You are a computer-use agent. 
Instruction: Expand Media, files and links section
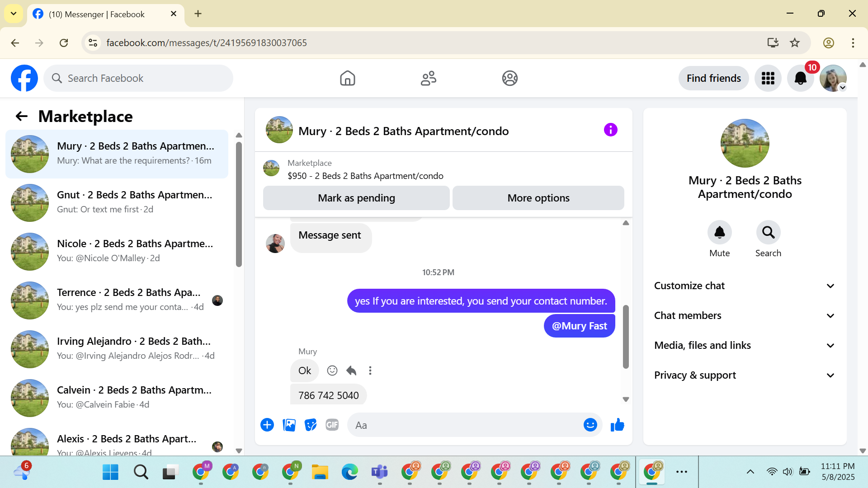(x=745, y=345)
